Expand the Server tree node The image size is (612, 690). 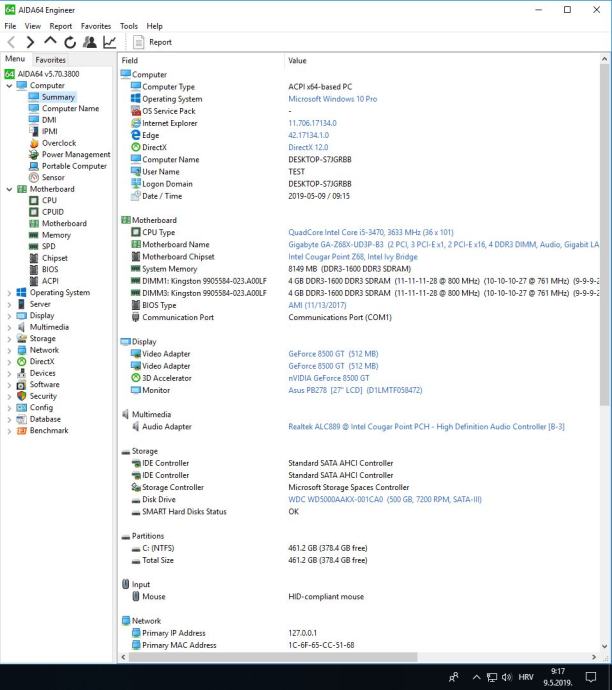[x=9, y=304]
